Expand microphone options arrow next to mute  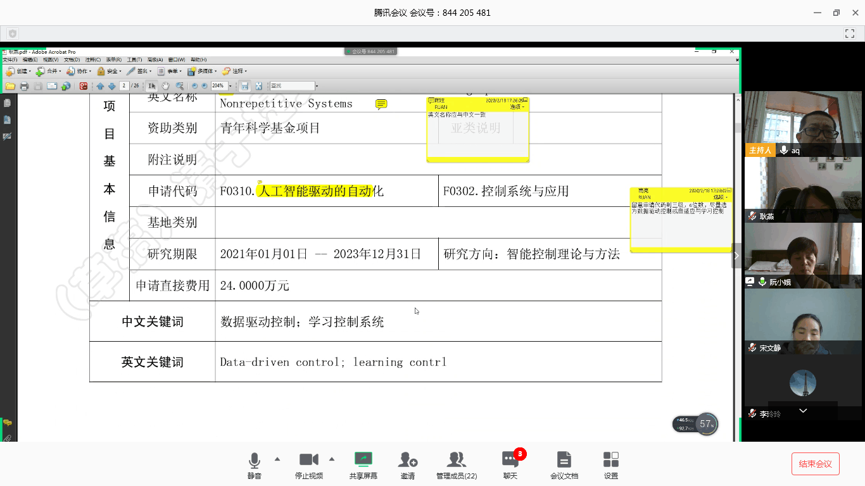(x=277, y=460)
